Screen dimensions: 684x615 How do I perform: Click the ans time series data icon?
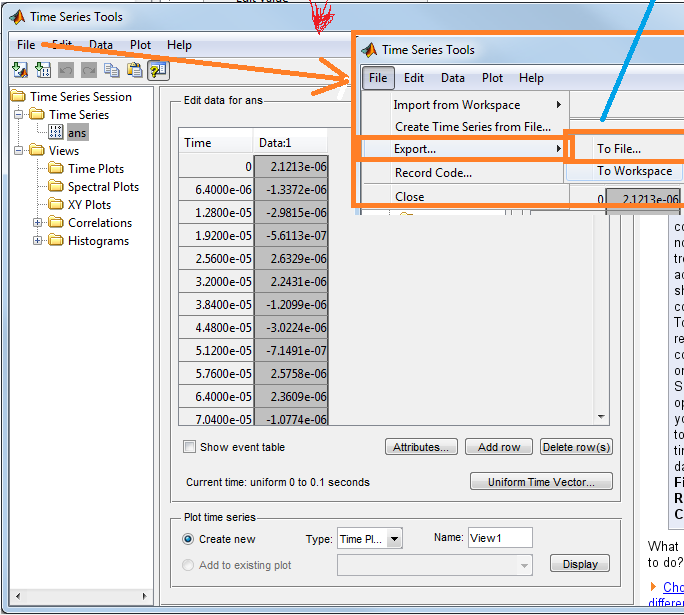(x=55, y=132)
